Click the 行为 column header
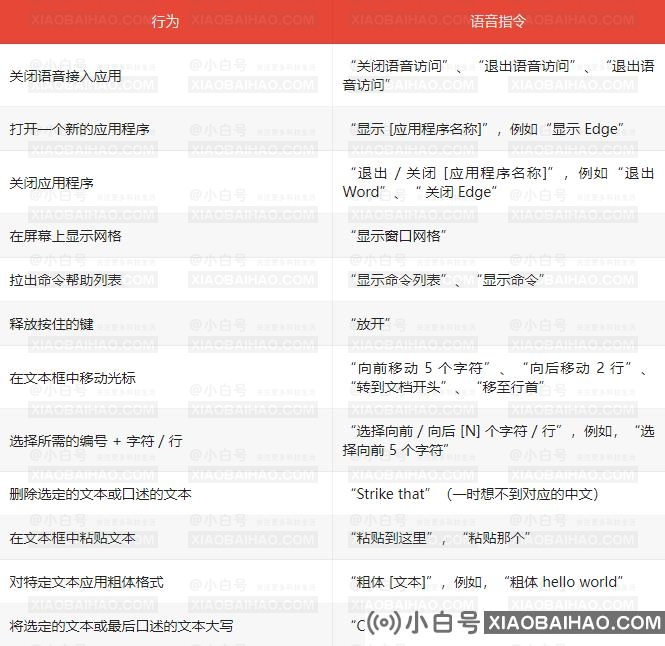Screen dimensions: 665x646 [x=165, y=21]
